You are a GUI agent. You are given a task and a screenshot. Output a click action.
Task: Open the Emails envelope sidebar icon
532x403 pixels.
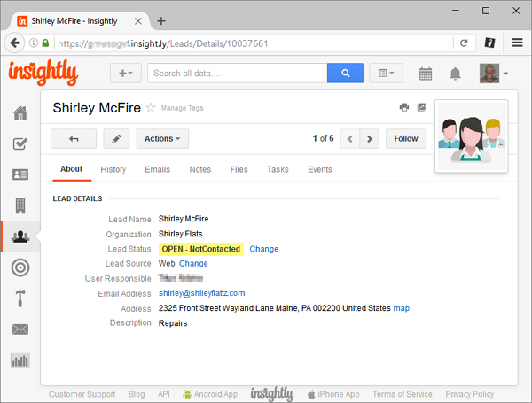tap(20, 329)
